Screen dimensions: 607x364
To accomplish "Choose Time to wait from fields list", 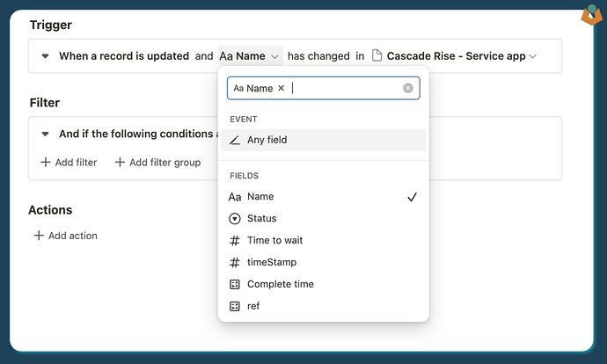I will 274,241.
